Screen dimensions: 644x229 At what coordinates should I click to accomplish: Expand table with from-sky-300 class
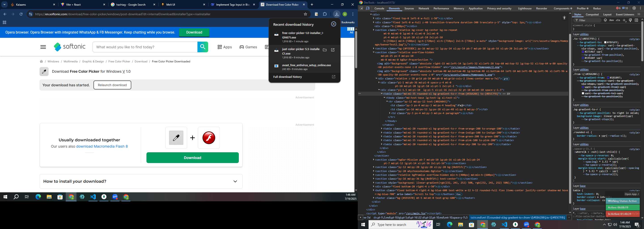pos(382,144)
